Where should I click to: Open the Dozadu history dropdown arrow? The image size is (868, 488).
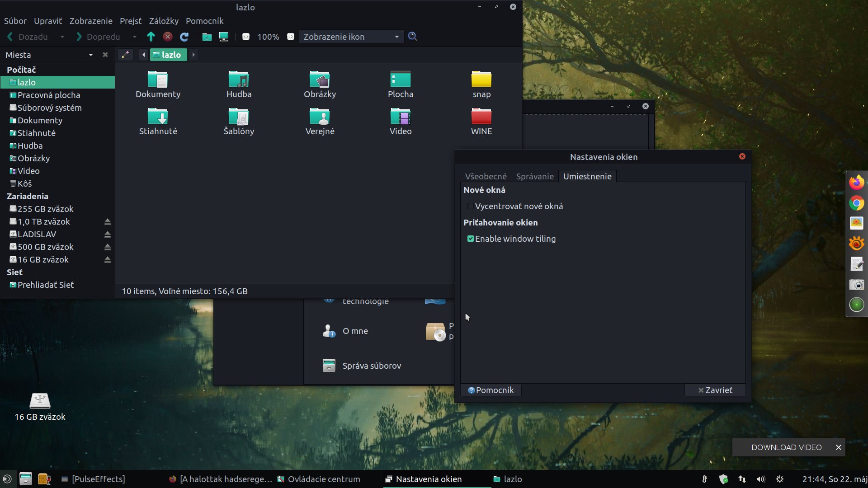62,37
